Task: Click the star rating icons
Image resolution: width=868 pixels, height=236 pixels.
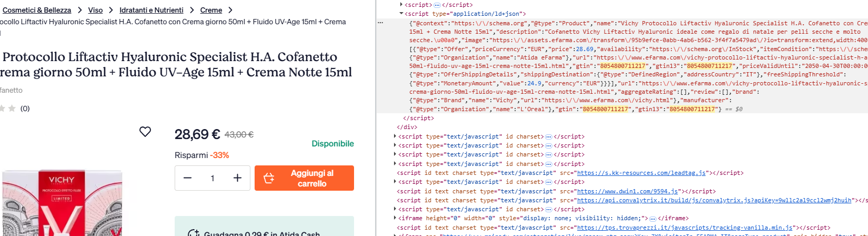Action: coord(7,109)
